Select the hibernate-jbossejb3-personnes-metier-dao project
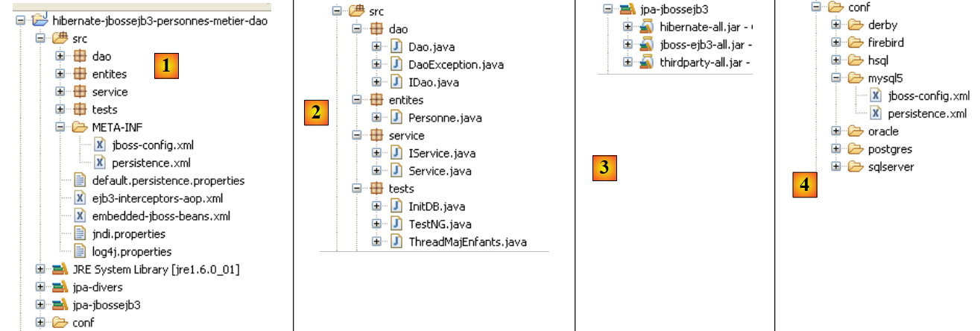Screen dimensions: 980x331 pyautogui.click(x=159, y=21)
